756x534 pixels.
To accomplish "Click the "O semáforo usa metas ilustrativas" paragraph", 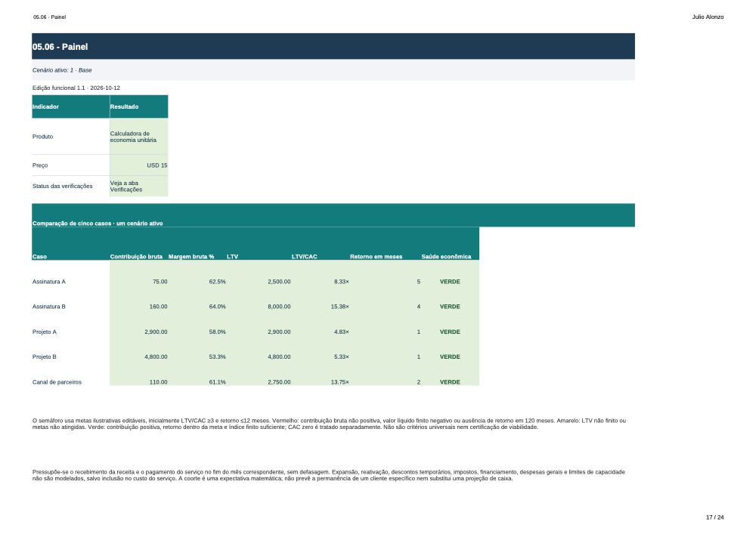I will coord(330,424).
